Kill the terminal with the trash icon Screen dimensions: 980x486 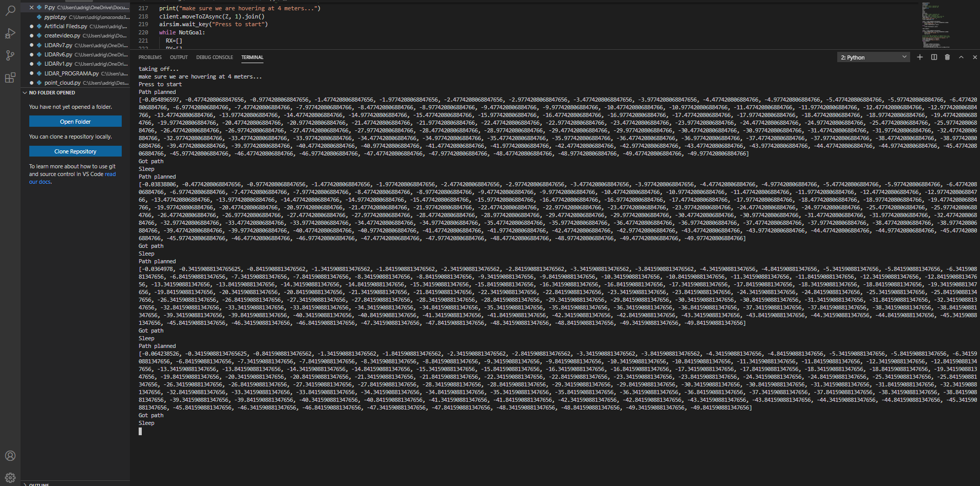pos(947,57)
